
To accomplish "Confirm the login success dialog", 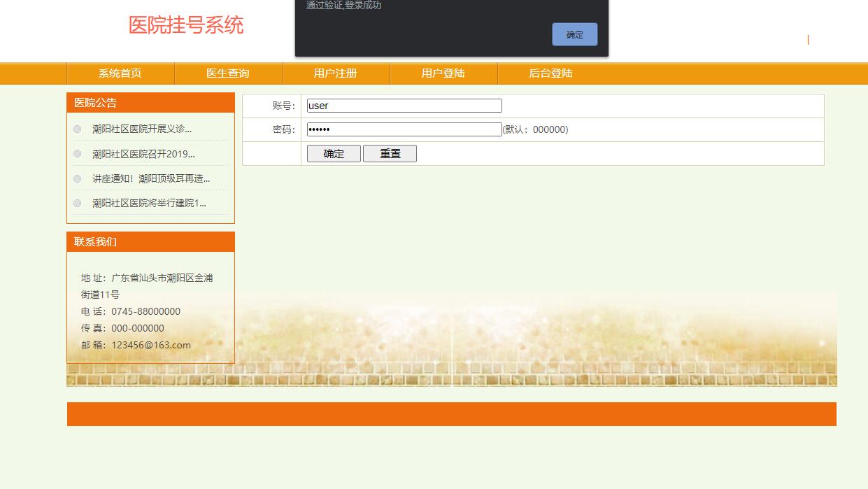I will click(x=574, y=34).
